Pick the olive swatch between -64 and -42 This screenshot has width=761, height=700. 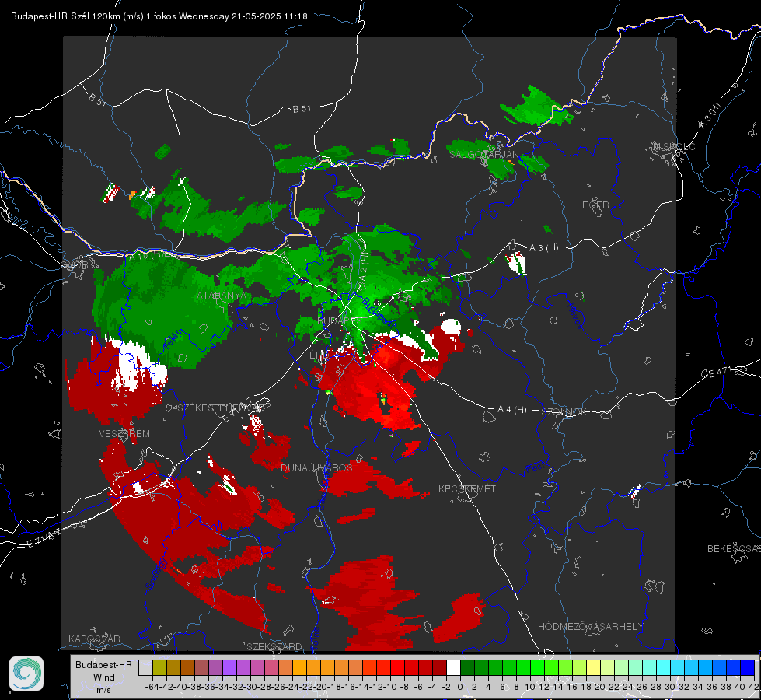point(159,667)
